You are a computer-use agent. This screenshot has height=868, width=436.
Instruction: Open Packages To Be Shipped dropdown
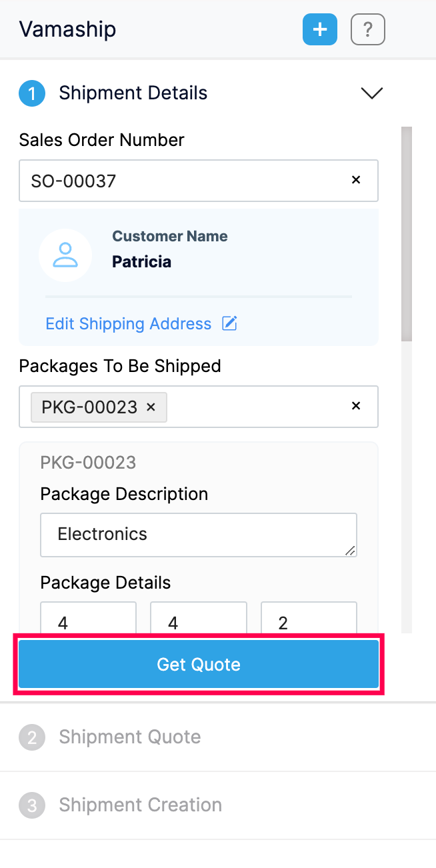click(x=260, y=407)
